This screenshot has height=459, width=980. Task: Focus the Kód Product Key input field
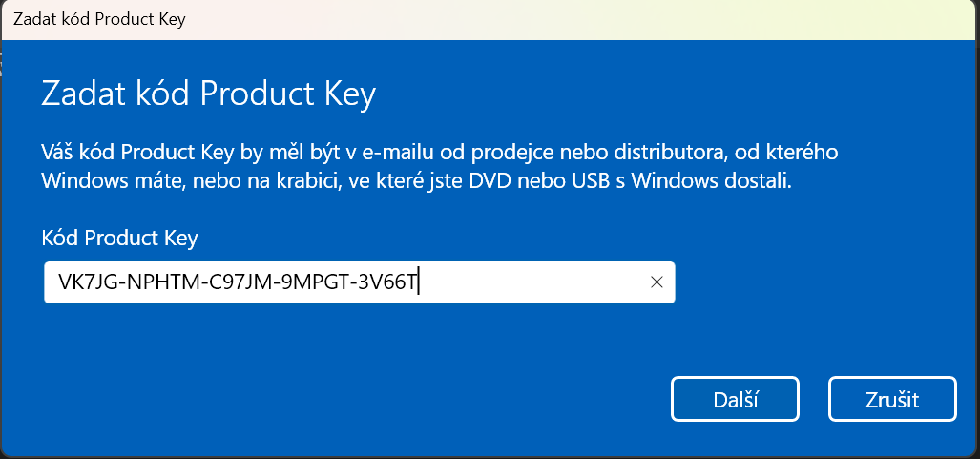360,282
